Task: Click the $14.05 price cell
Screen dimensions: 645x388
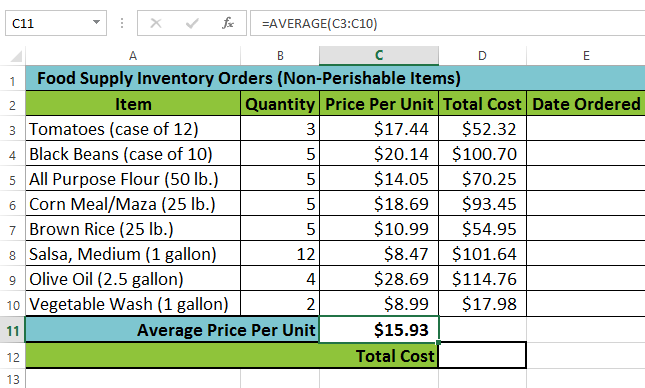Action: (379, 179)
